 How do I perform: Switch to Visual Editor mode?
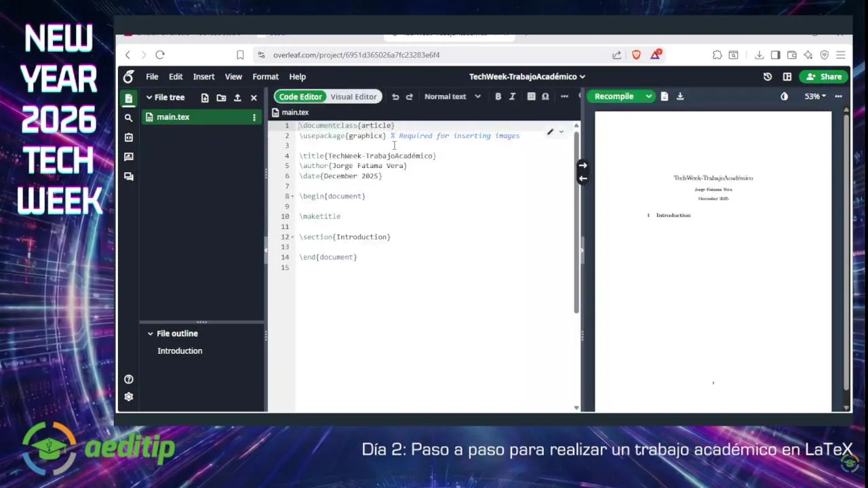click(353, 97)
